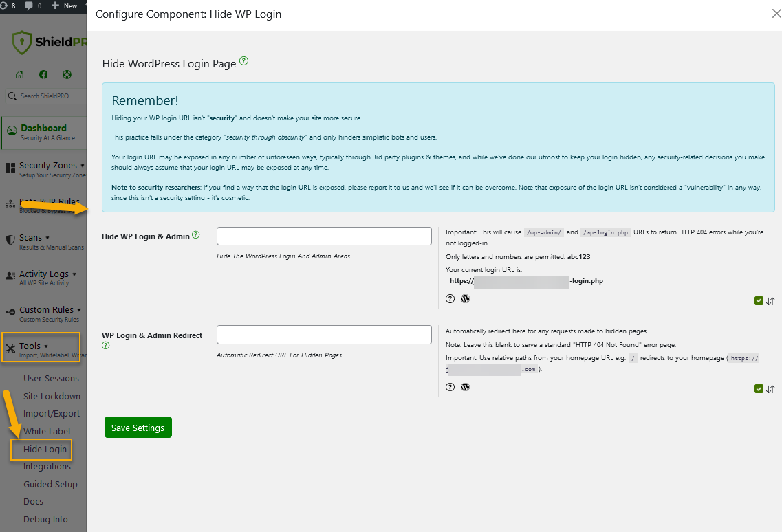The image size is (782, 532).
Task: Open Debug Info under Tools
Action: [45, 520]
